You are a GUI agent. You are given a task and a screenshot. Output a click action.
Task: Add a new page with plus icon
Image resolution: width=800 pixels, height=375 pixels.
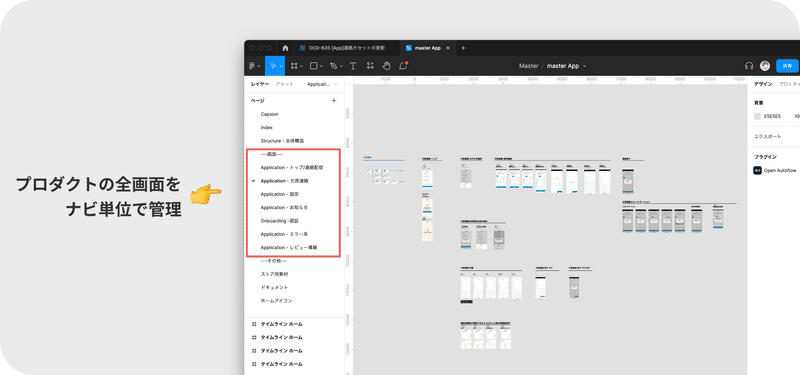click(334, 101)
